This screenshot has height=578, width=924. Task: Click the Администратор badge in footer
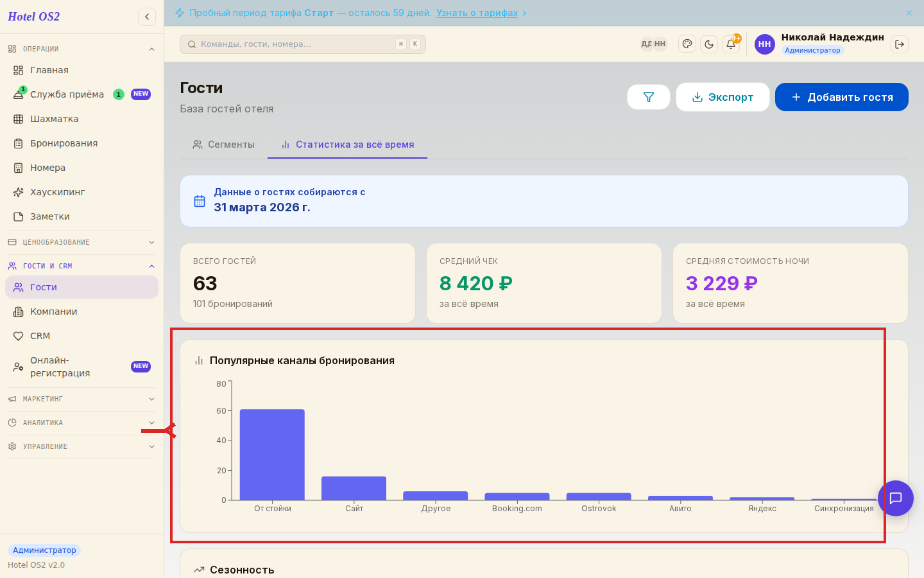tap(44, 550)
